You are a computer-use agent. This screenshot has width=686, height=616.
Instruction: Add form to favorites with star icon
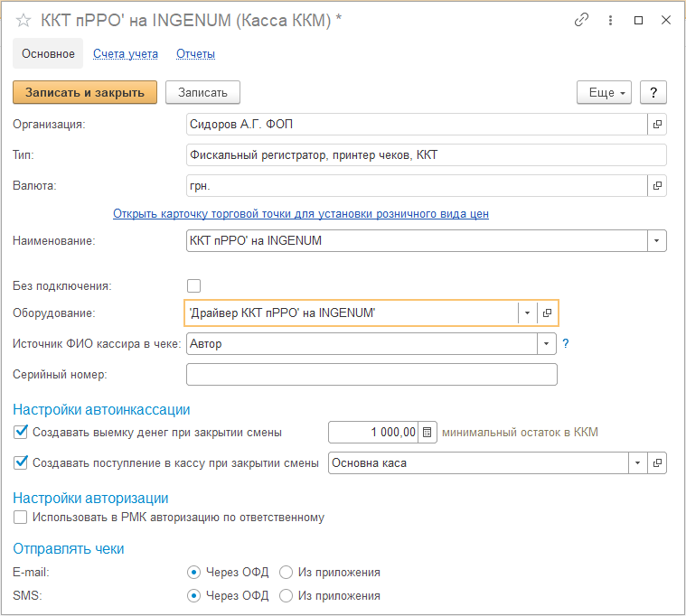[x=24, y=20]
